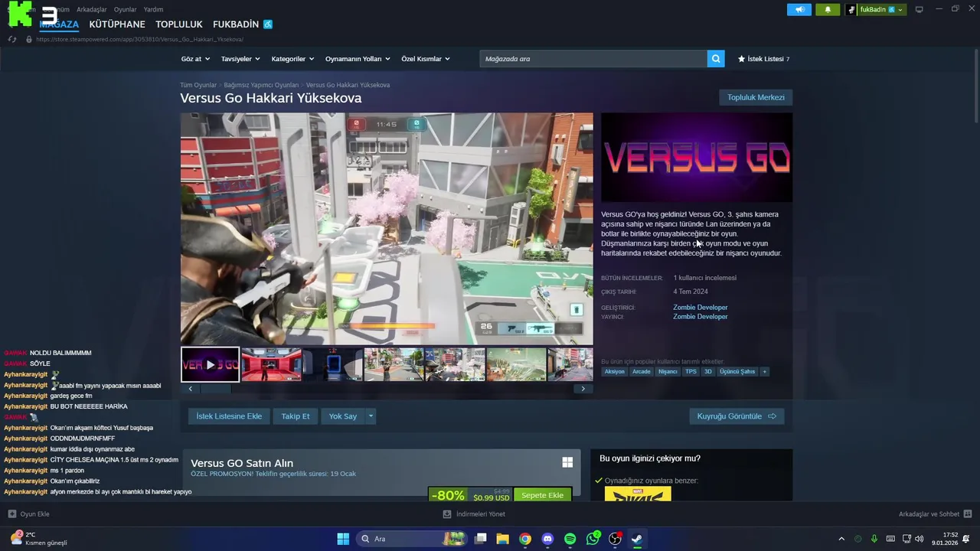Expand the Kategoriler dropdown menu

[292, 59]
